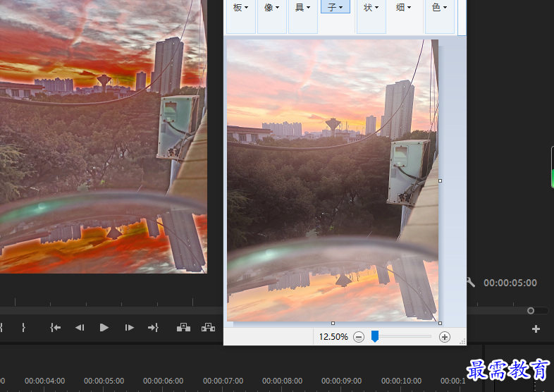
Task: Click the timeline ruler at 00:00:06:00
Action: [164, 381]
